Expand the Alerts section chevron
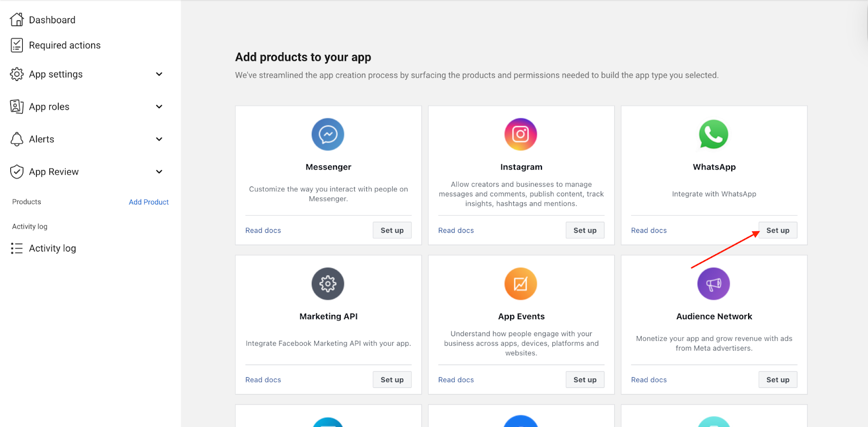 point(159,139)
